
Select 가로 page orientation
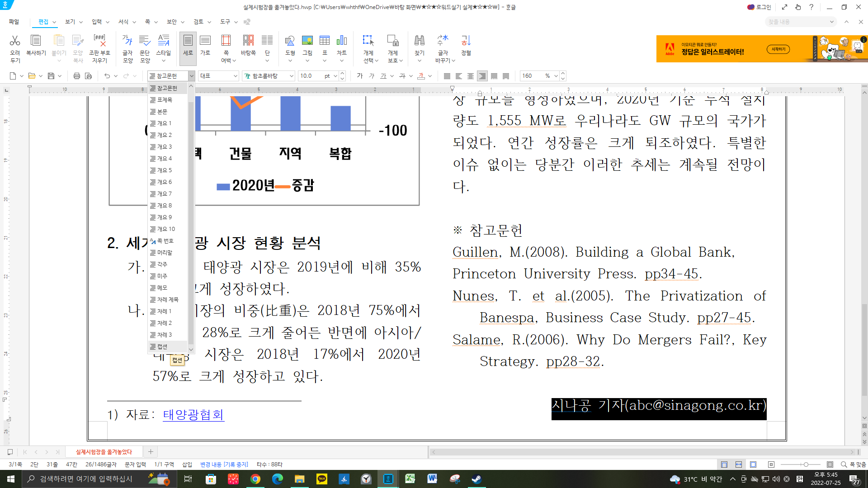pos(205,41)
